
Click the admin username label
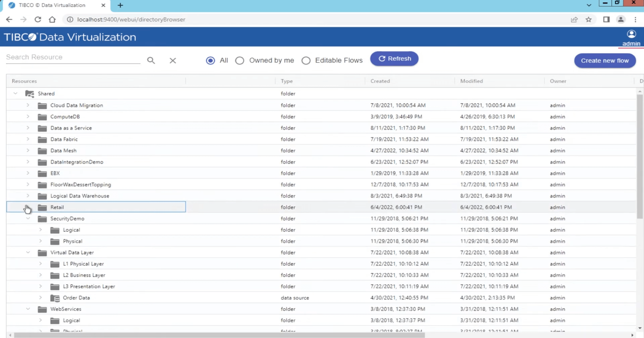point(631,44)
